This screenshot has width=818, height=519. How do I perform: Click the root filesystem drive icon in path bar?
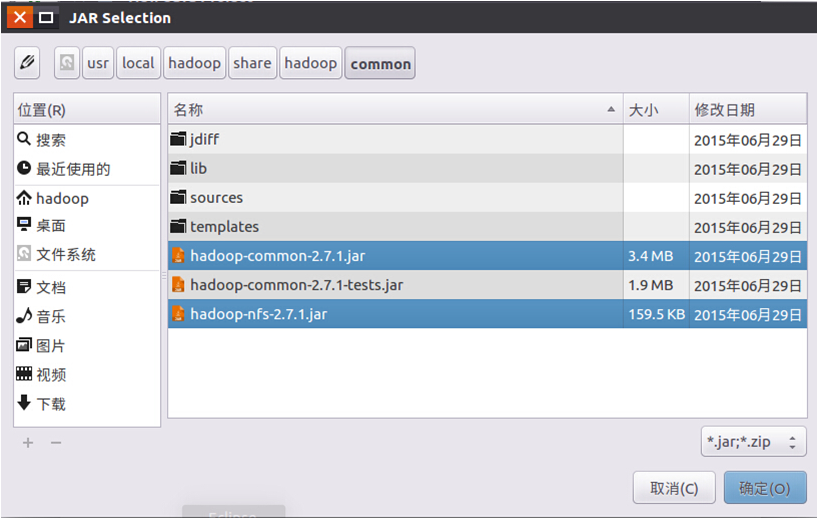66,63
